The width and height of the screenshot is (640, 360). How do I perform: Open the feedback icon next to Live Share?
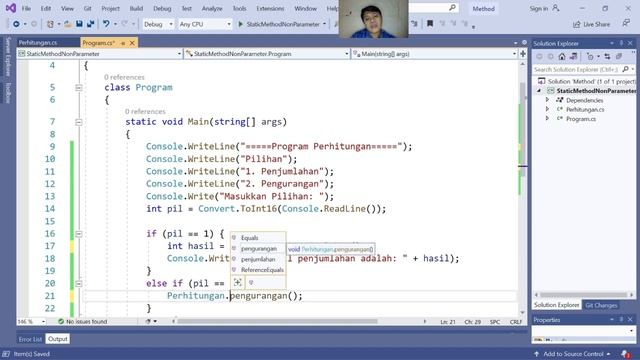626,24
